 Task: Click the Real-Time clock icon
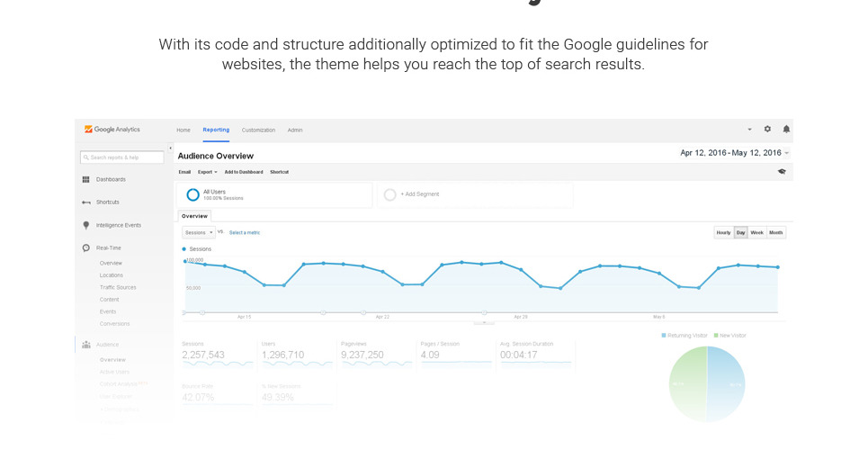point(86,247)
